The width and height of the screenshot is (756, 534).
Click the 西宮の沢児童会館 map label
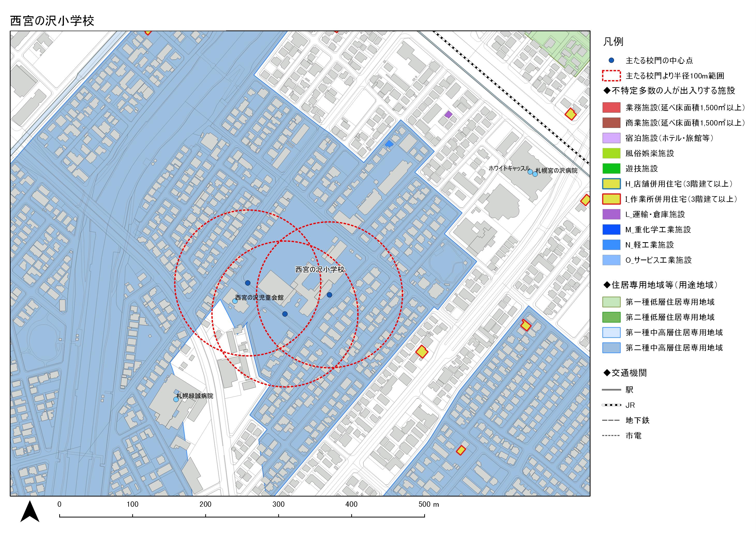(x=259, y=297)
